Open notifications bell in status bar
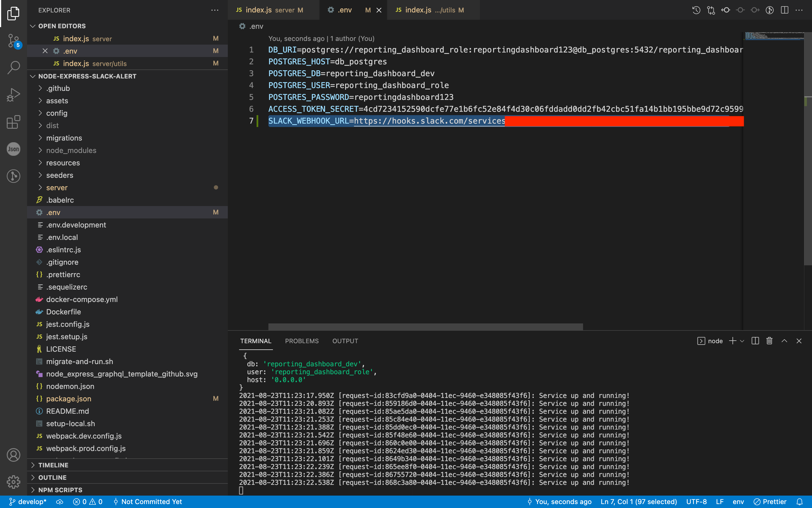 800,502
